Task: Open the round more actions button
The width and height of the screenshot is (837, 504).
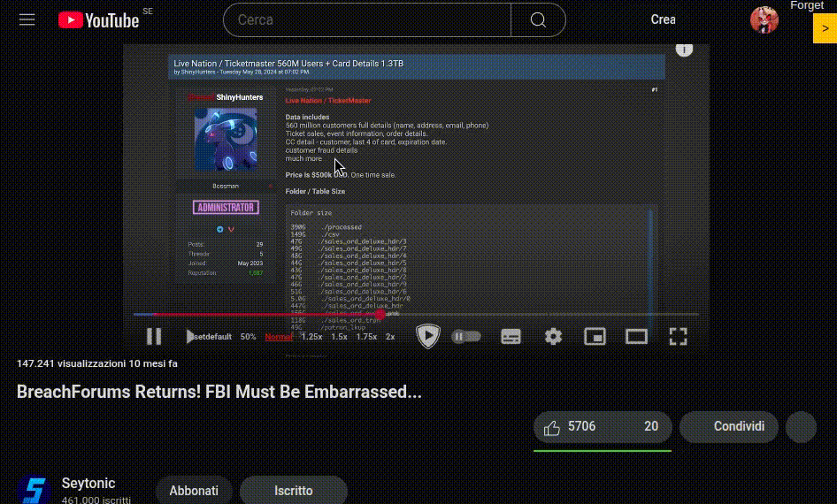Action: [801, 427]
